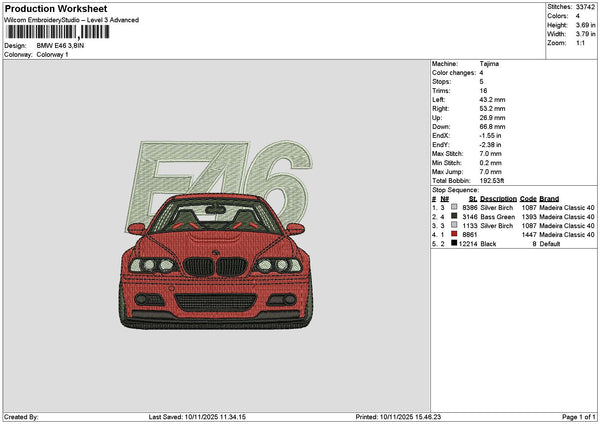This screenshot has width=600, height=424.
Task: Click the black color swatch in stop 5
Action: tap(455, 243)
